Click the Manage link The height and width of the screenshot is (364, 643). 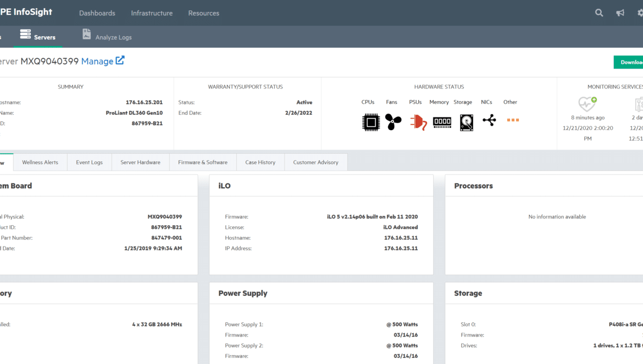[97, 61]
